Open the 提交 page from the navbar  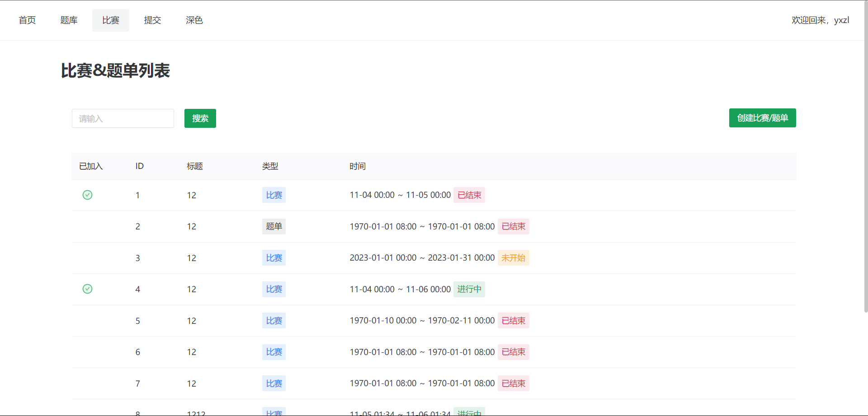point(152,20)
